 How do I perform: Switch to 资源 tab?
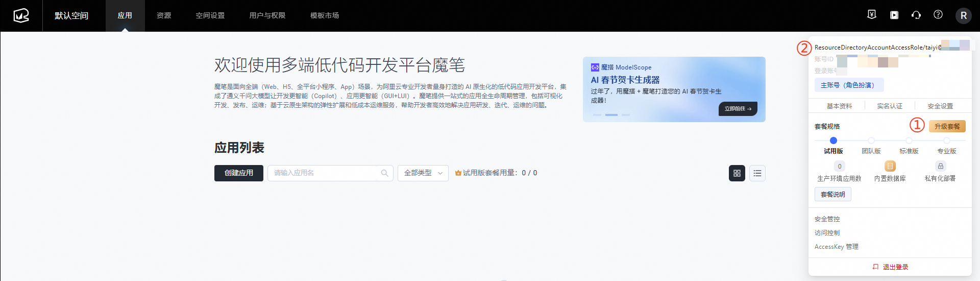tap(164, 16)
